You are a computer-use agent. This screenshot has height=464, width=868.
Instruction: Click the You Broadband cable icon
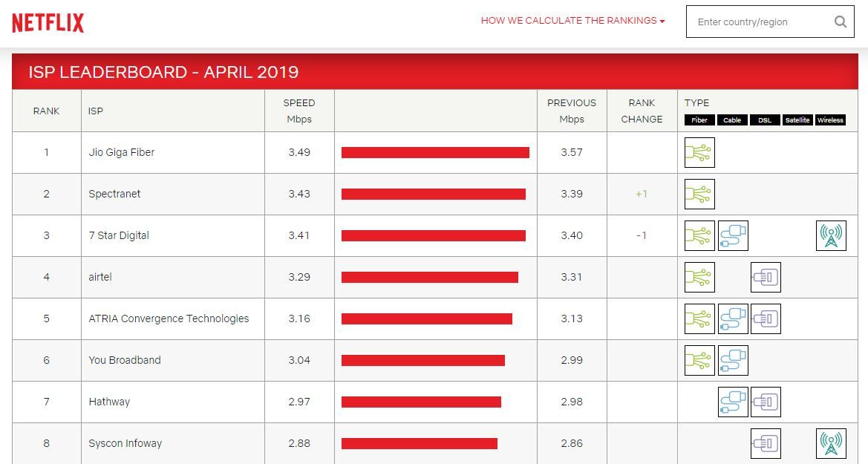(x=733, y=360)
